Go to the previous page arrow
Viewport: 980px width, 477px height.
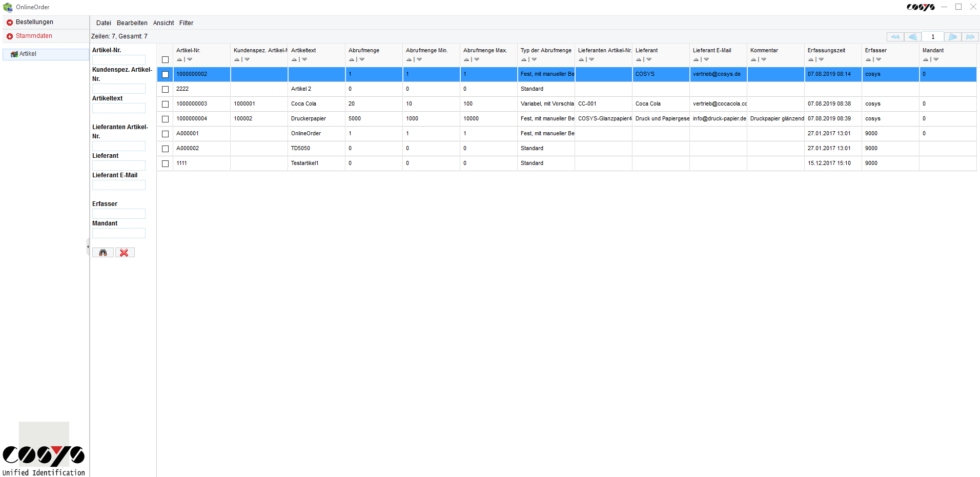[x=912, y=37]
